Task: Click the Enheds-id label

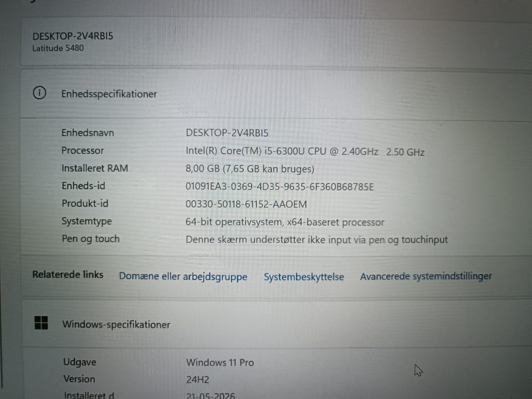Action: 84,186
